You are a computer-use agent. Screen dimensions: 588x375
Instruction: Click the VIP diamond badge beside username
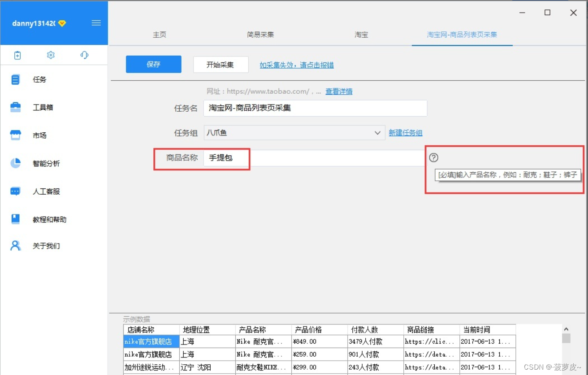pyautogui.click(x=62, y=23)
